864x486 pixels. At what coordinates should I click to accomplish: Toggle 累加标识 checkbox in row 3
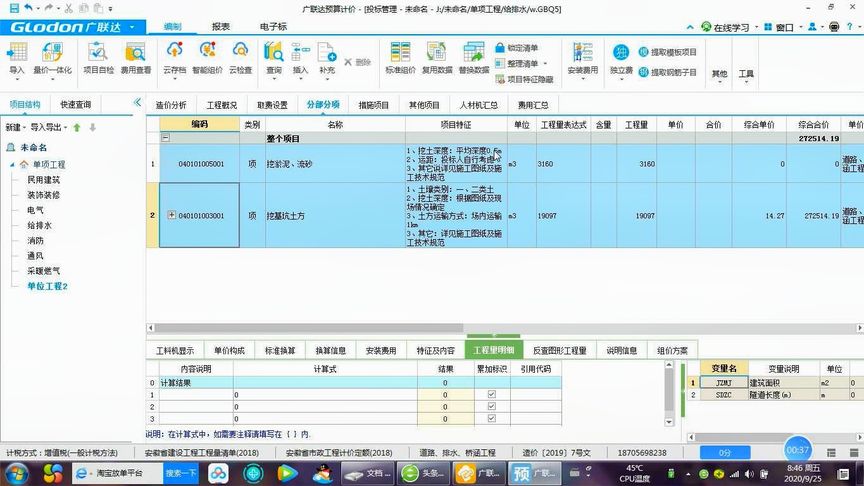[x=492, y=418]
